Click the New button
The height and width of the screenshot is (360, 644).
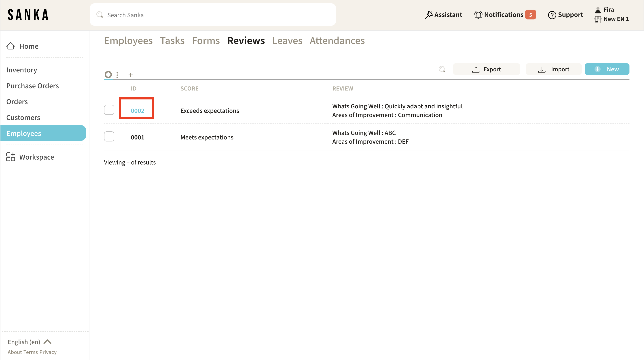tap(607, 69)
